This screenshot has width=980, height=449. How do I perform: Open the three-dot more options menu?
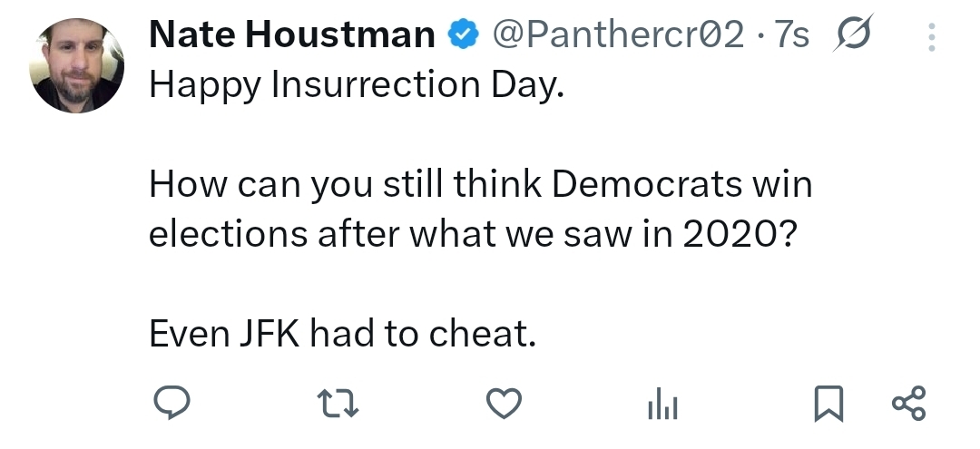(933, 37)
